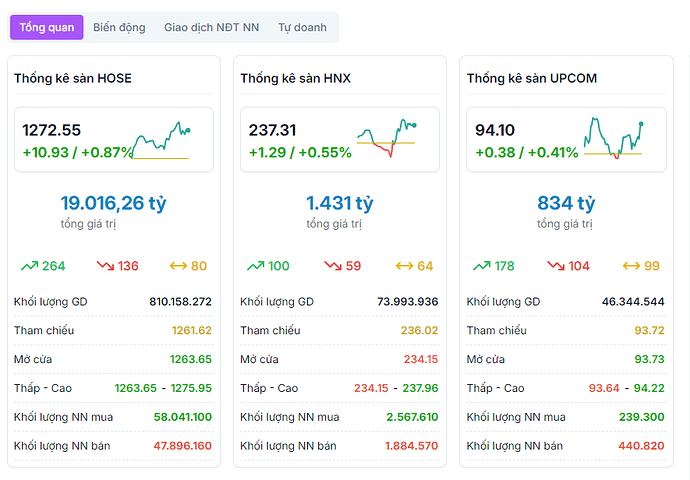Click the HNX yellow unchanged arrows icon

click(x=405, y=266)
